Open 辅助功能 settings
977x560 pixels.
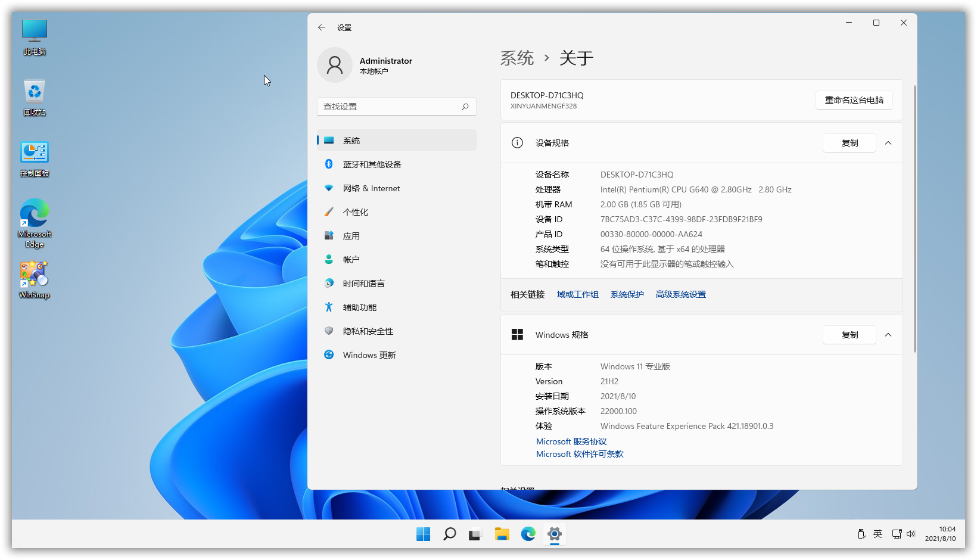click(397, 307)
